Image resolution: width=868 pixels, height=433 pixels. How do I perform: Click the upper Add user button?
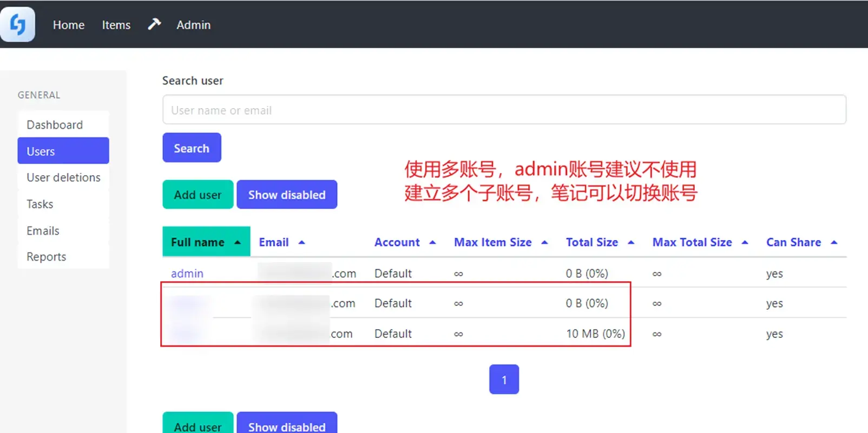tap(198, 195)
